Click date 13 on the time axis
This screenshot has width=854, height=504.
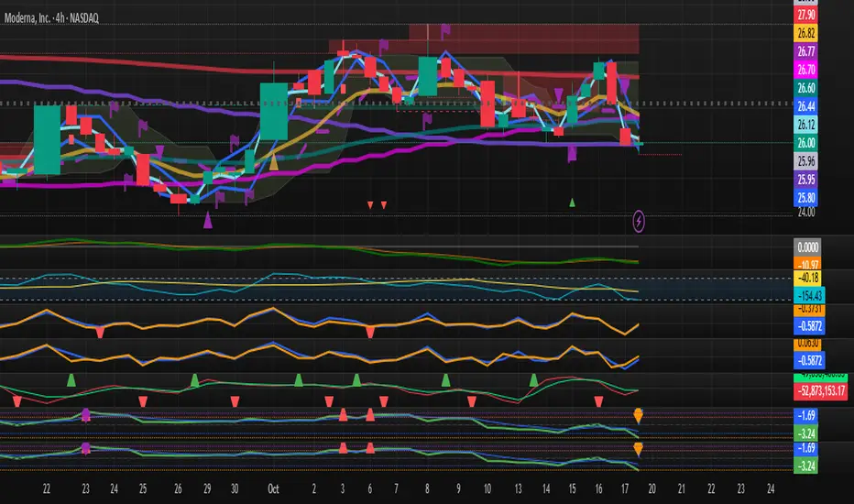518,488
